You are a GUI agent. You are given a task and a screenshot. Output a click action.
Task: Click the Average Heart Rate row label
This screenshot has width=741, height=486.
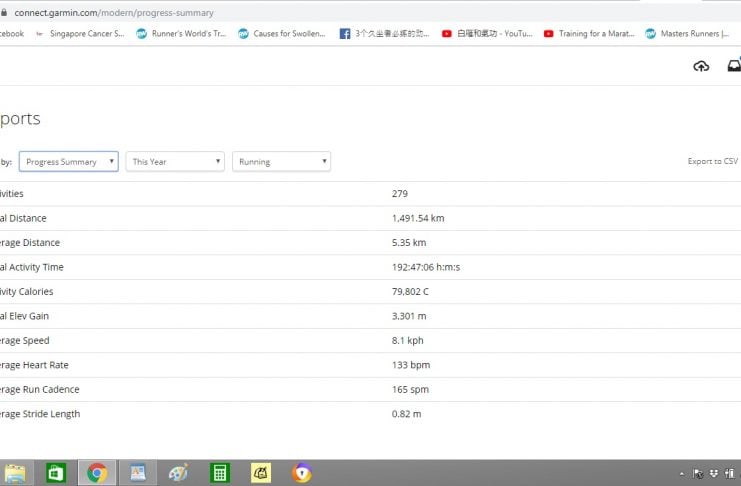point(34,365)
